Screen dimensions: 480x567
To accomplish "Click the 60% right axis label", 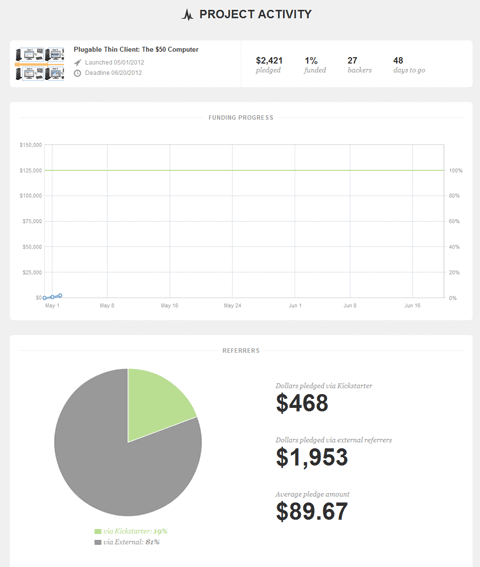I will tap(454, 221).
